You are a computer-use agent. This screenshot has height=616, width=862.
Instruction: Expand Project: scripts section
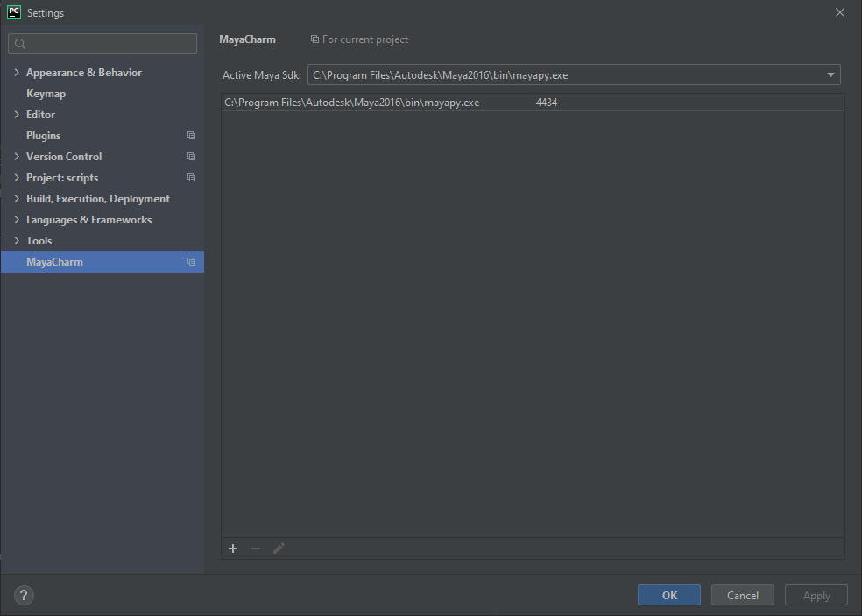(17, 178)
